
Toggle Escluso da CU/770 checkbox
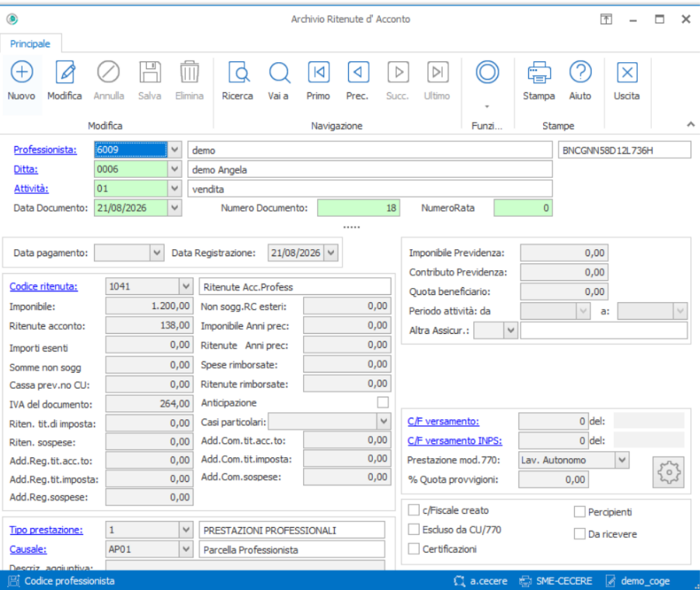tap(414, 529)
